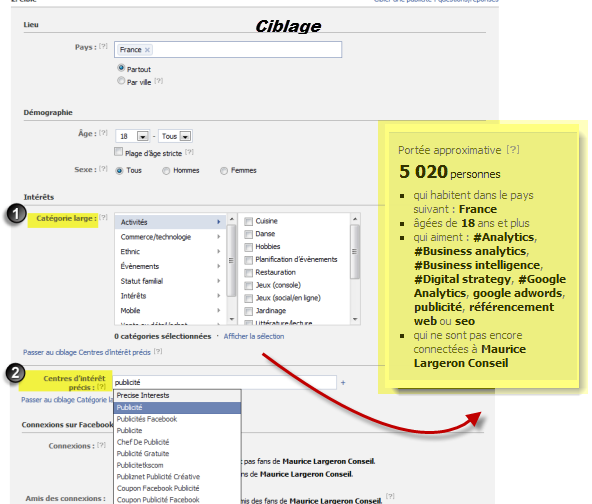This screenshot has height=504, width=592.
Task: Check the Danse checkbox
Action: tap(248, 234)
